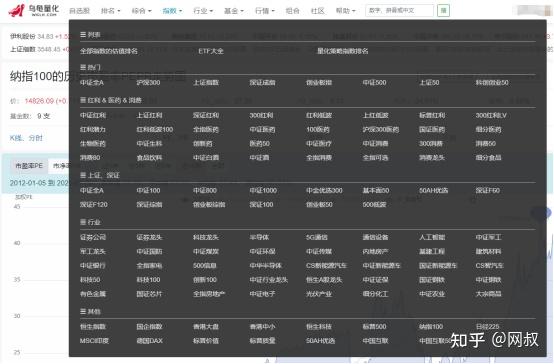Open the ETF大全 link
This screenshot has height=364, width=554.
[x=211, y=51]
